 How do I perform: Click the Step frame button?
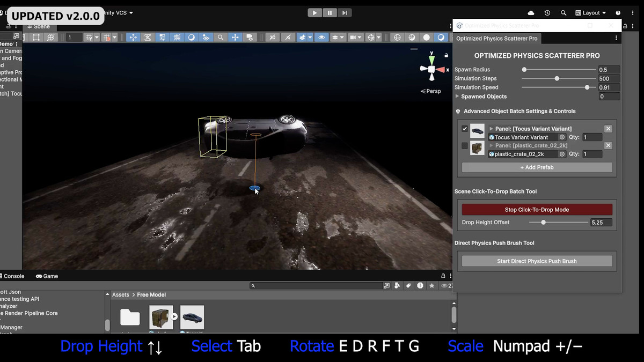pos(345,13)
